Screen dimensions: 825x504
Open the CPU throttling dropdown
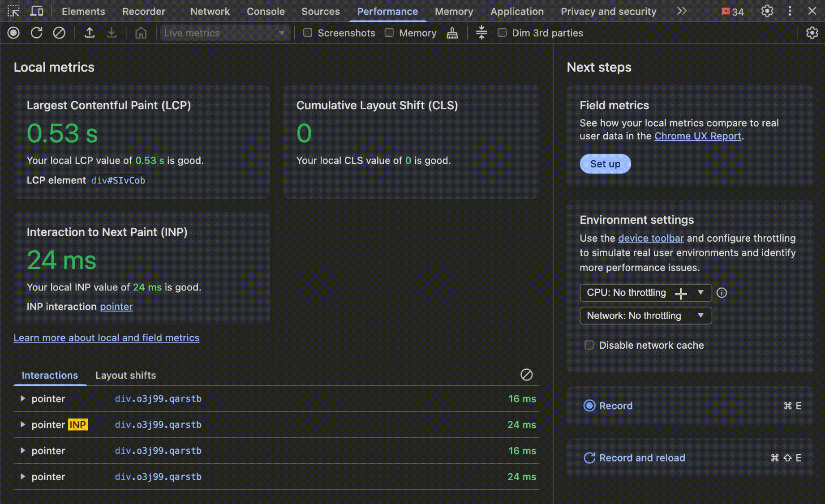click(645, 293)
